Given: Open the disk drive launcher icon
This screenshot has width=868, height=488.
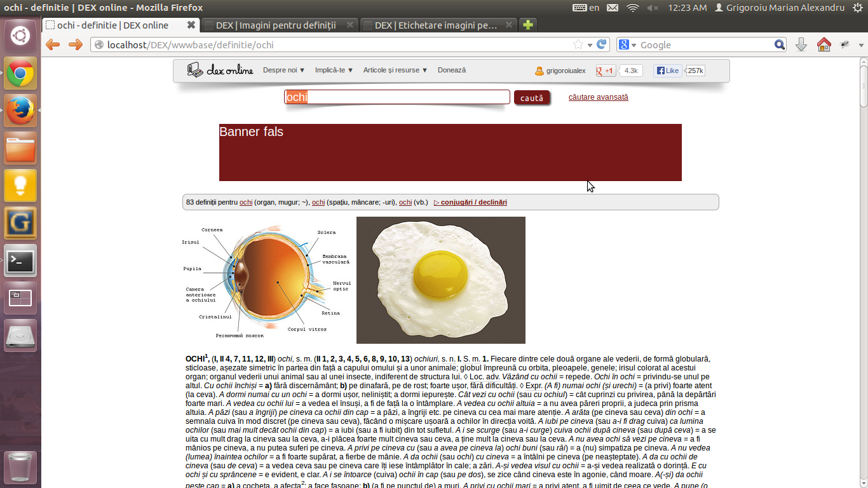Looking at the screenshot, I should click(x=20, y=335).
